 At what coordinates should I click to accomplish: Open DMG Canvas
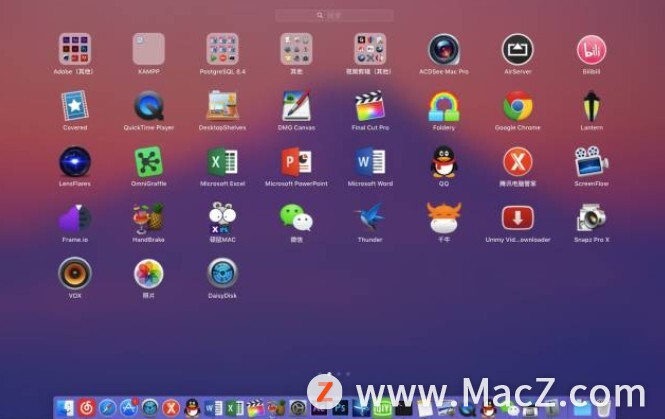296,106
